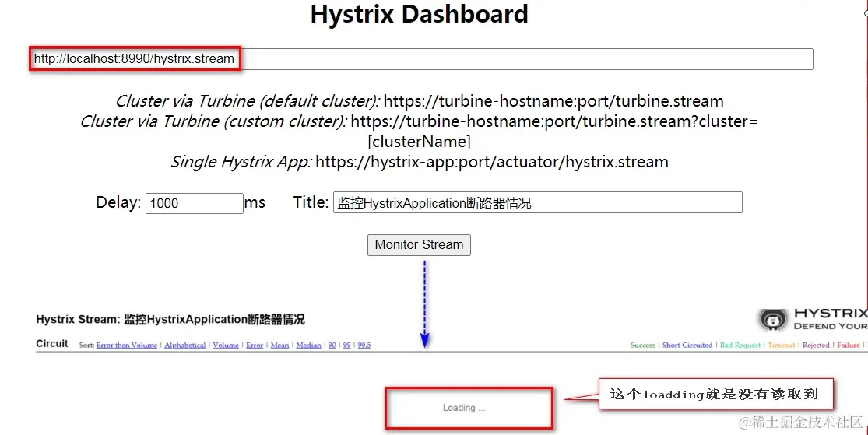The width and height of the screenshot is (868, 435).
Task: Click the Rejected legend label
Action: (816, 345)
